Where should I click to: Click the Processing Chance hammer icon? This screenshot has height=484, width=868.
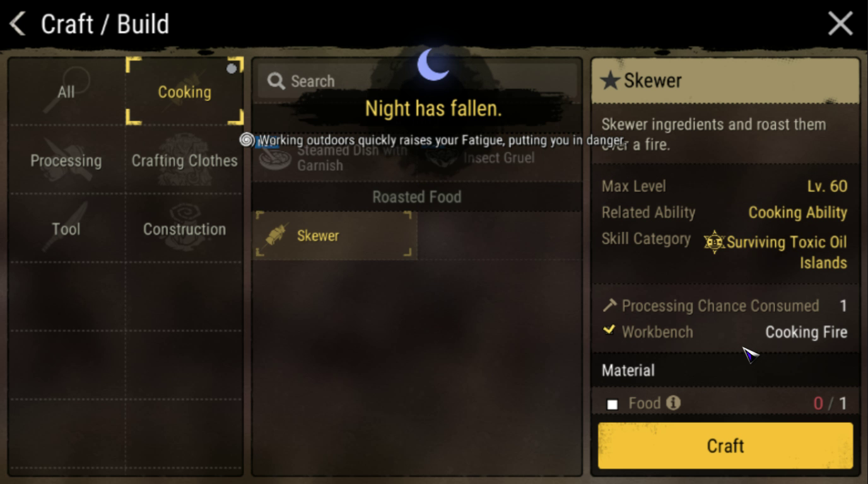coord(609,306)
